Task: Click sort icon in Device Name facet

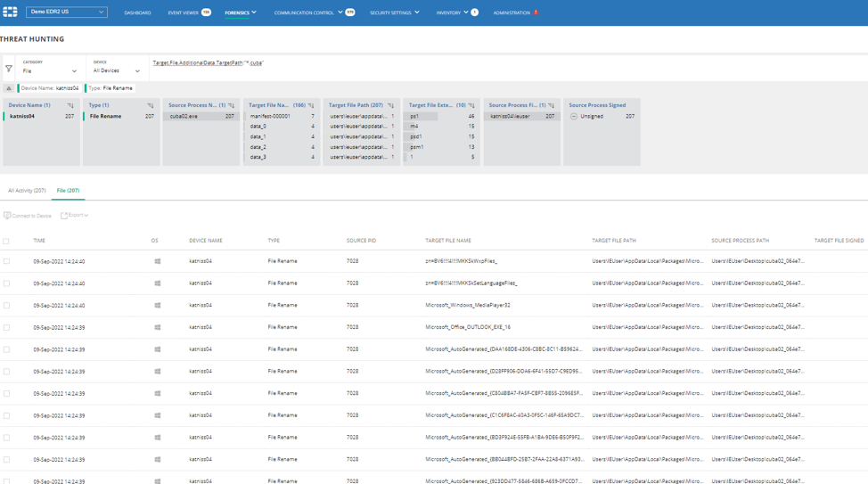Action: [x=70, y=105]
